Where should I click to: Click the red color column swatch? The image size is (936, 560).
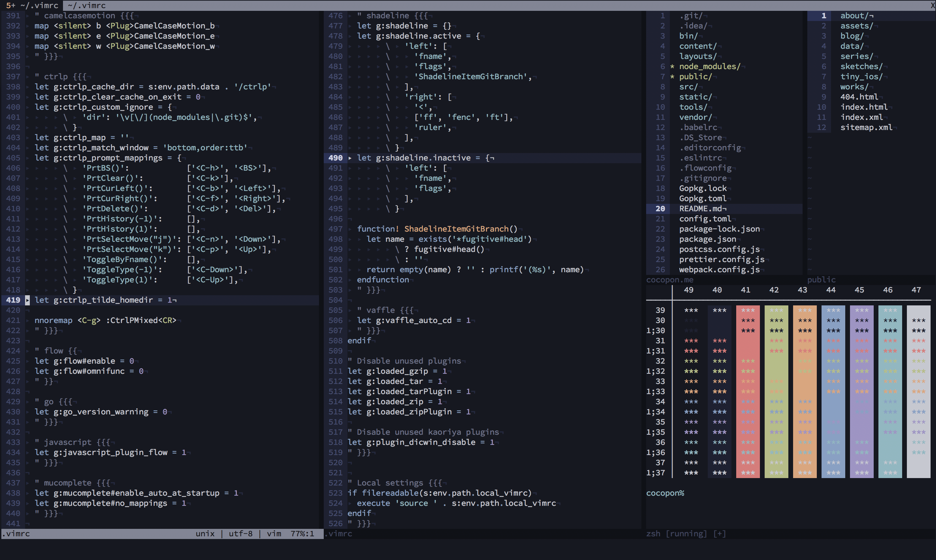748,391
